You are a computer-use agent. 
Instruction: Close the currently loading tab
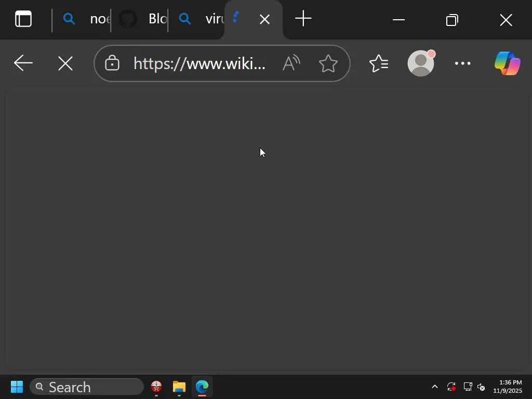264,19
